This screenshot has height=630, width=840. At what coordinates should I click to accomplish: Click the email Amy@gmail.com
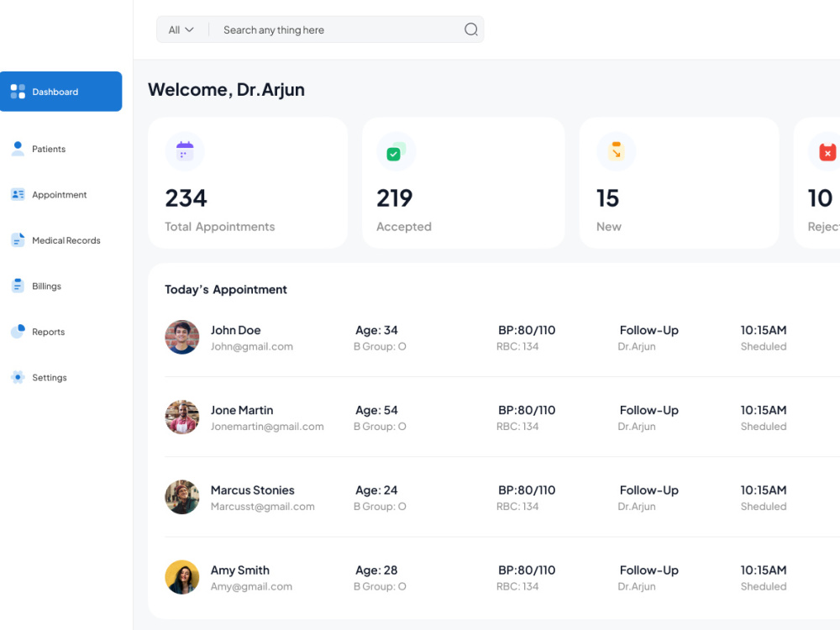click(x=252, y=586)
